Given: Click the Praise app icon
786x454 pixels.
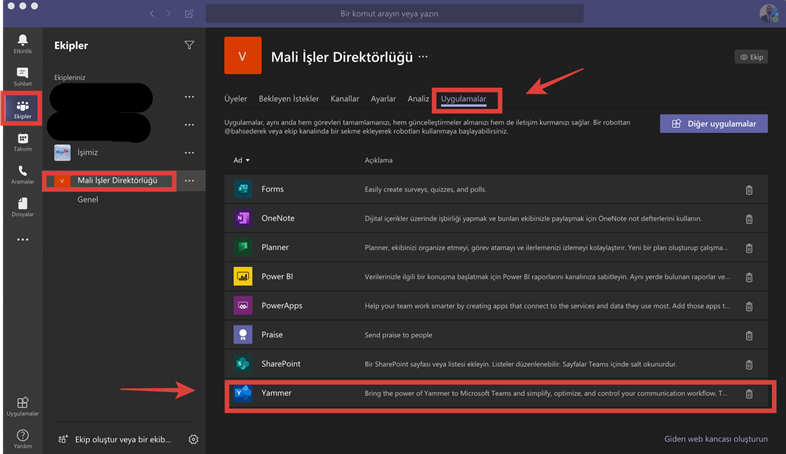Looking at the screenshot, I should [x=243, y=334].
